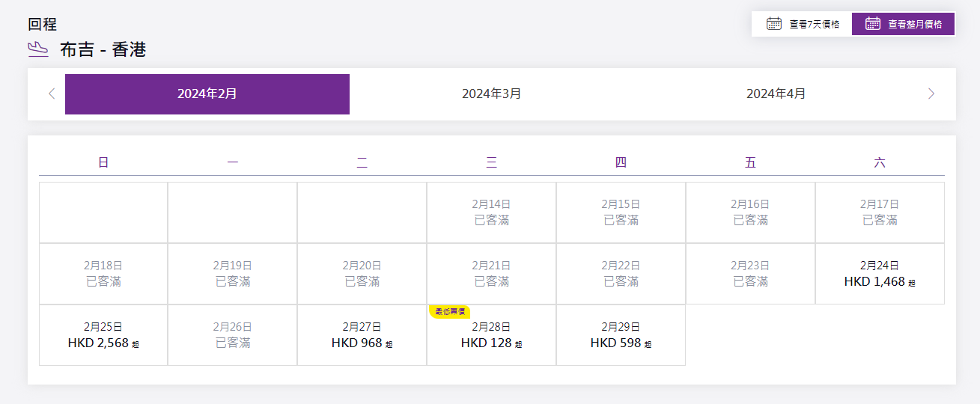Go to previous months using left chevron

click(52, 94)
